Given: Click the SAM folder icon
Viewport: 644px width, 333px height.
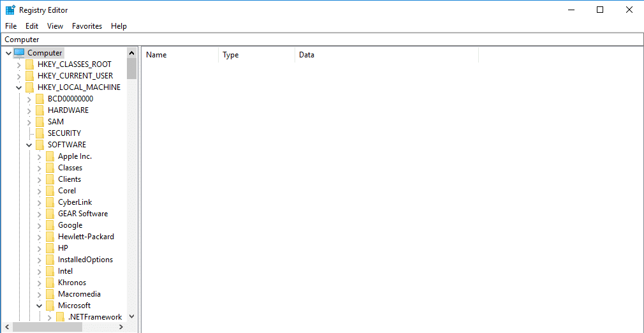Looking at the screenshot, I should tap(40, 122).
